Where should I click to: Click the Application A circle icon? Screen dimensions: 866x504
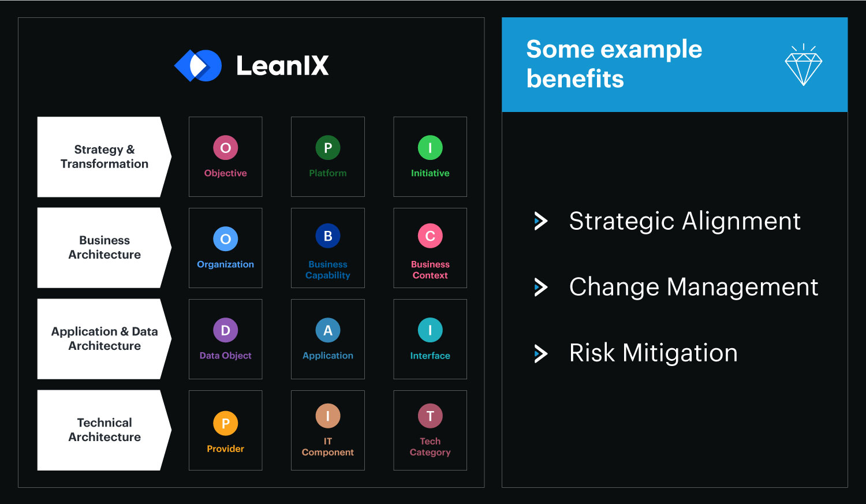[328, 330]
